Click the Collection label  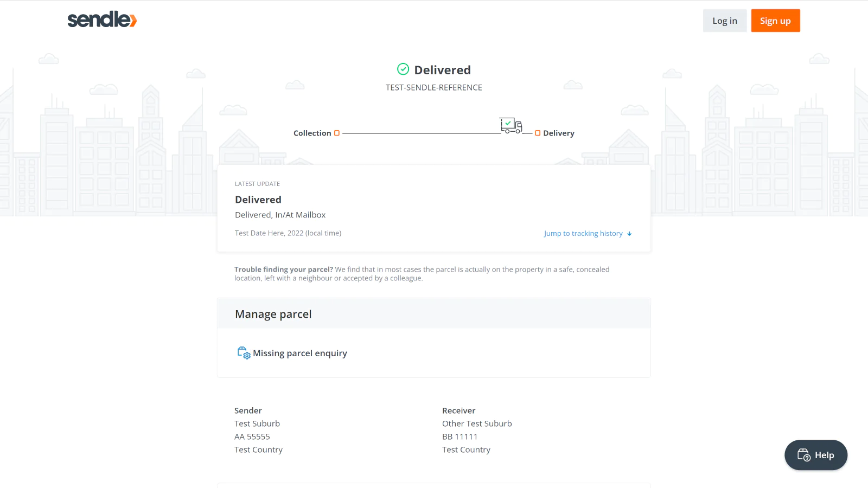click(x=312, y=133)
